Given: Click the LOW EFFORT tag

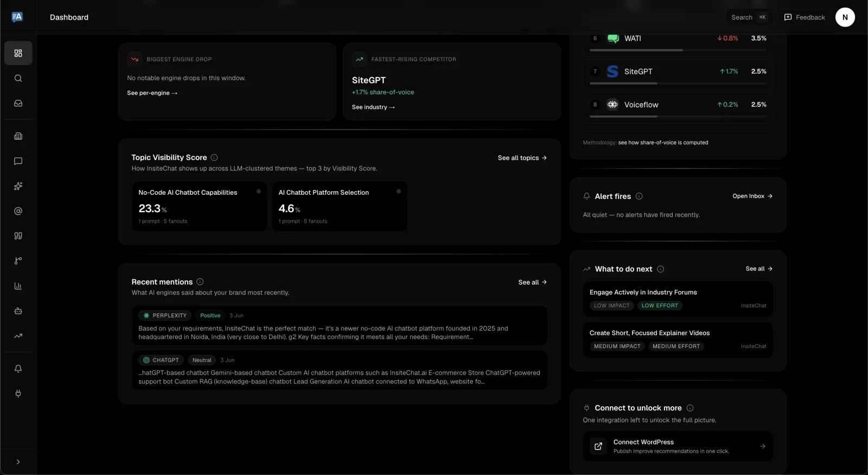Looking at the screenshot, I should [660, 306].
